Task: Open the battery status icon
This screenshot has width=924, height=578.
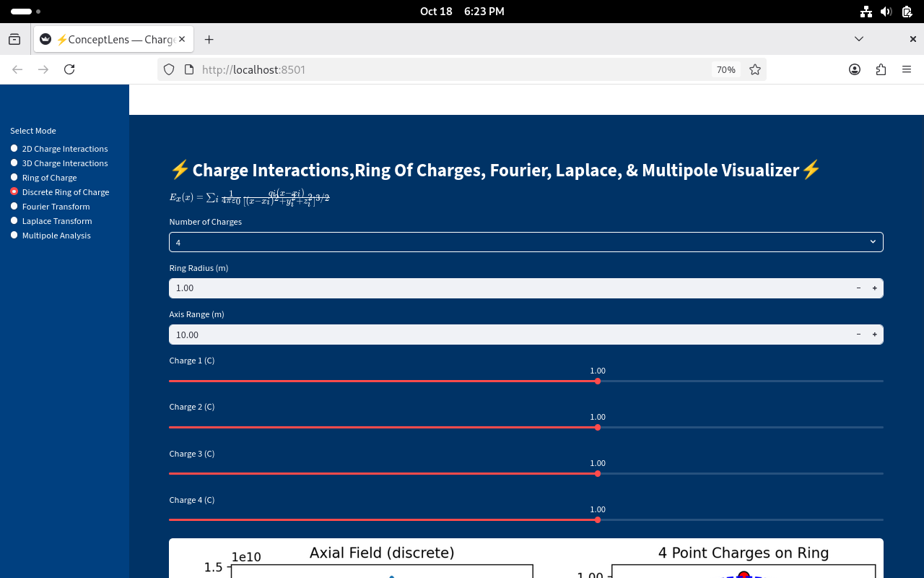Action: pyautogui.click(x=907, y=12)
